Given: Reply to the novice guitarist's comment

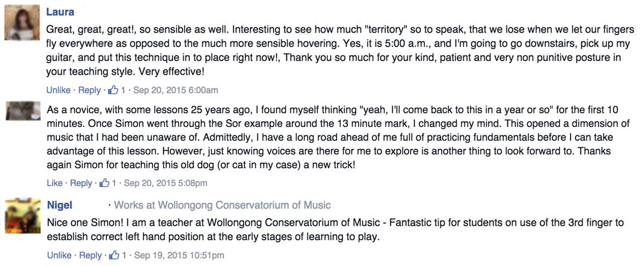Looking at the screenshot, I should (80, 183).
